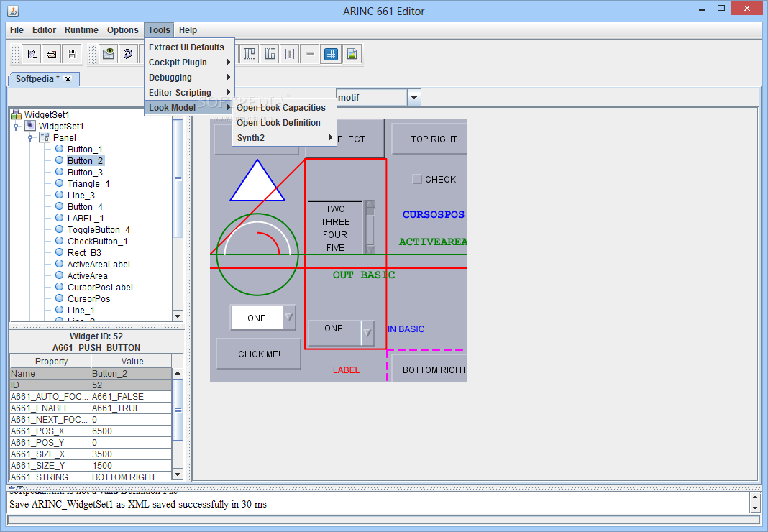This screenshot has height=532, width=768.
Task: Choose Open Look Definition
Action: (x=284, y=122)
